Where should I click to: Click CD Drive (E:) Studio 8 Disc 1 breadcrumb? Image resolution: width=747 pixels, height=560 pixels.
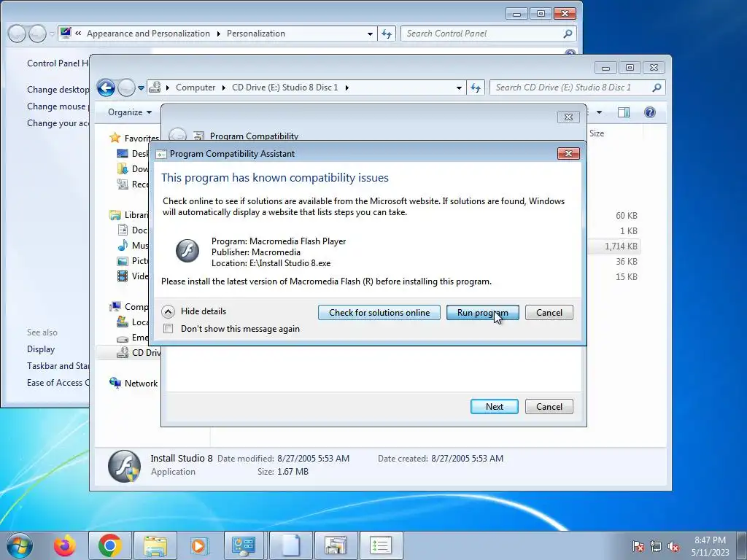coord(285,87)
